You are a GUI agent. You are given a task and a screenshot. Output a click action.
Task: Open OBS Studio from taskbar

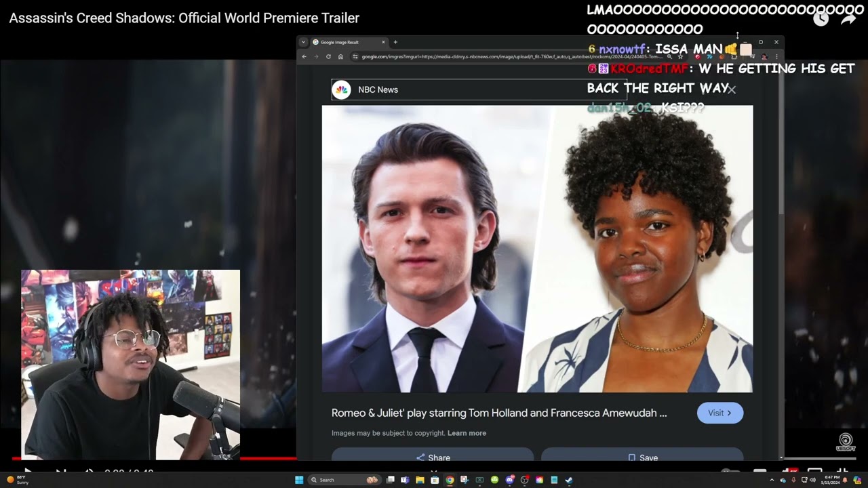(x=524, y=480)
